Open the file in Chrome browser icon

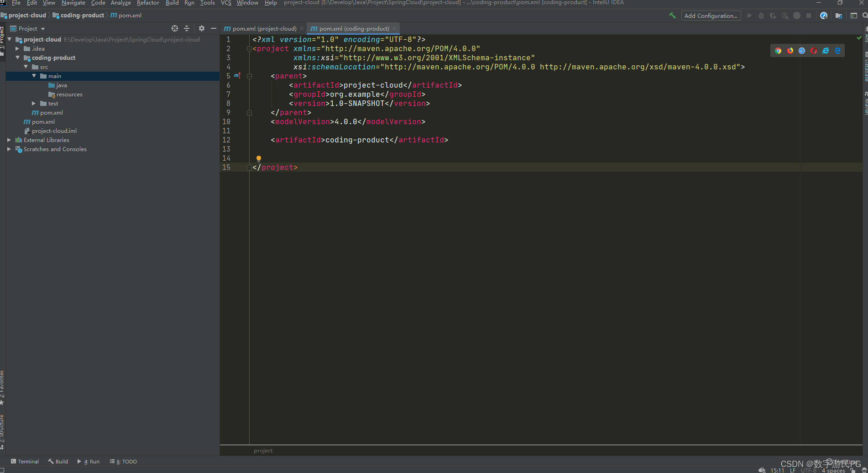pos(778,51)
